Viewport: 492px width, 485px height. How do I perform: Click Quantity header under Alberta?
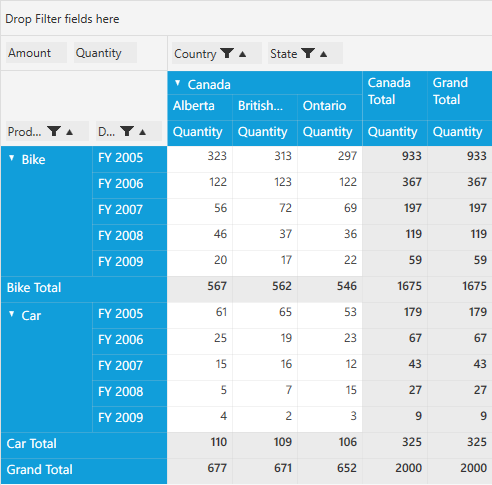(x=200, y=133)
